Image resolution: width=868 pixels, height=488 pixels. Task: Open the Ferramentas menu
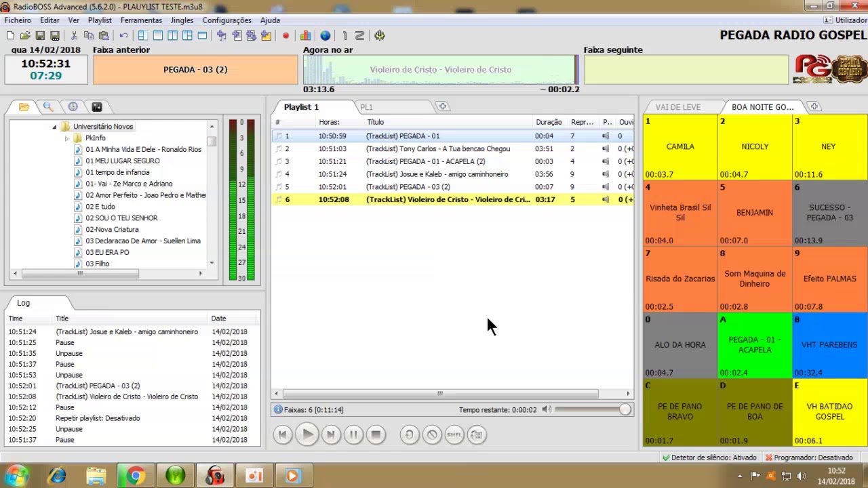tap(141, 20)
